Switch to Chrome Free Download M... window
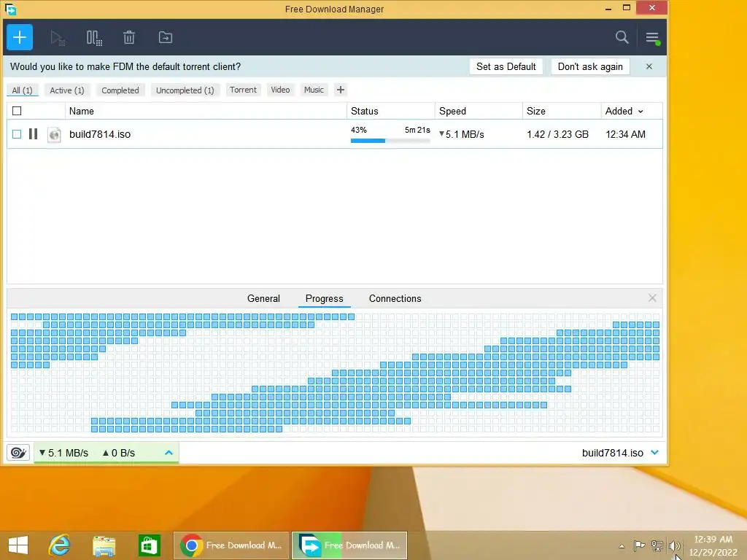This screenshot has width=747, height=560. (231, 545)
